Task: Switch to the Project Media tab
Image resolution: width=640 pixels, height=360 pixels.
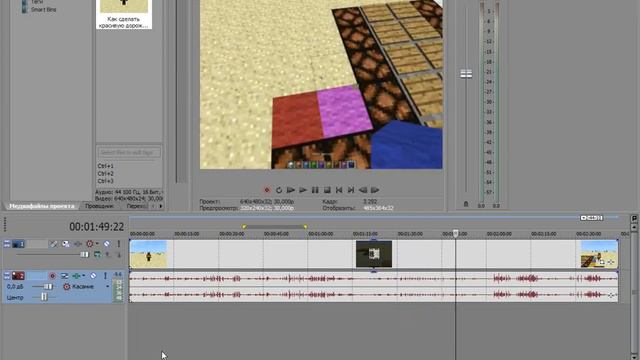Action: tap(42, 206)
